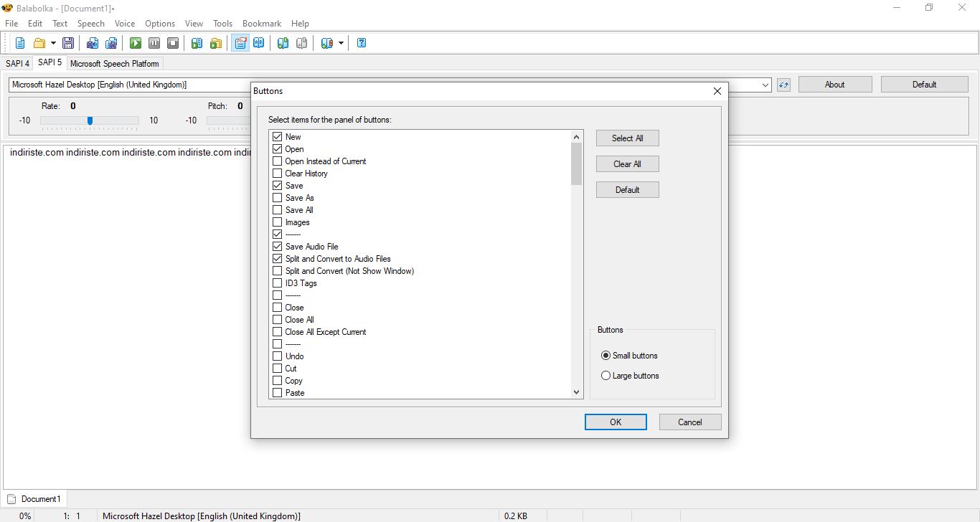Click the Save Audio File toolbar icon
The width and height of the screenshot is (980, 522).
93,43
